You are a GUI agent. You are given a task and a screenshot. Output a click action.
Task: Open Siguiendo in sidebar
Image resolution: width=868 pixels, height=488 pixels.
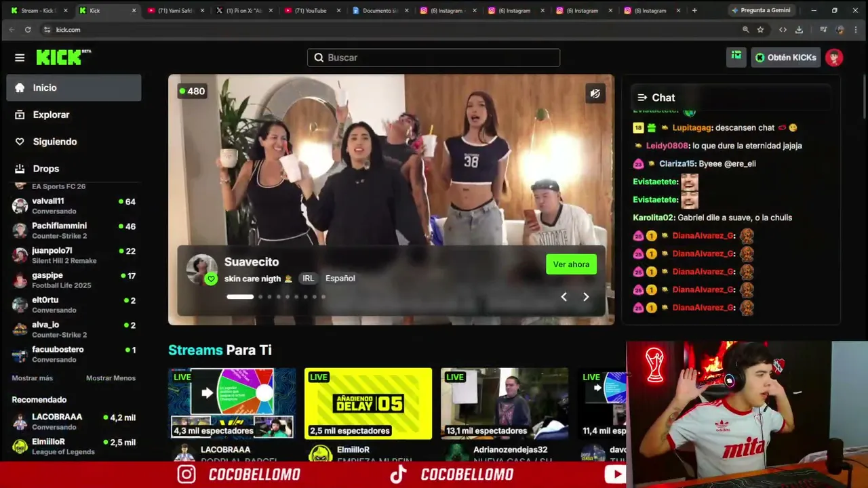pyautogui.click(x=74, y=142)
